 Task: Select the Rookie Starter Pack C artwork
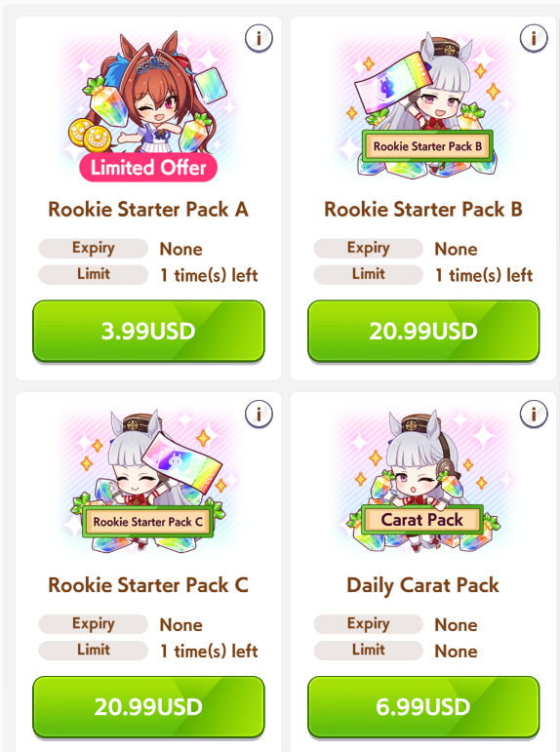click(x=148, y=480)
